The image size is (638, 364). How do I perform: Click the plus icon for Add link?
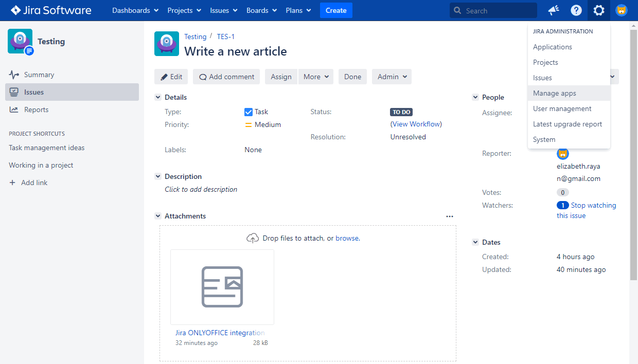click(x=12, y=183)
